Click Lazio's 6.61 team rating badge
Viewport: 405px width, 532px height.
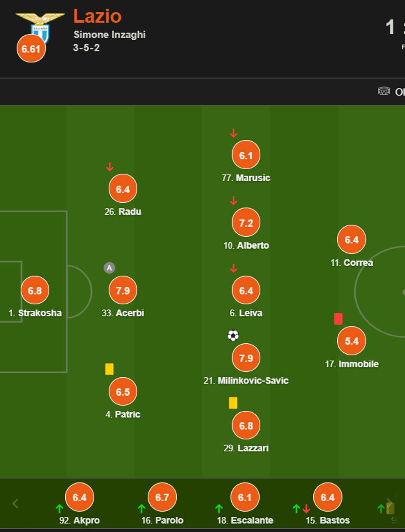coord(31,49)
